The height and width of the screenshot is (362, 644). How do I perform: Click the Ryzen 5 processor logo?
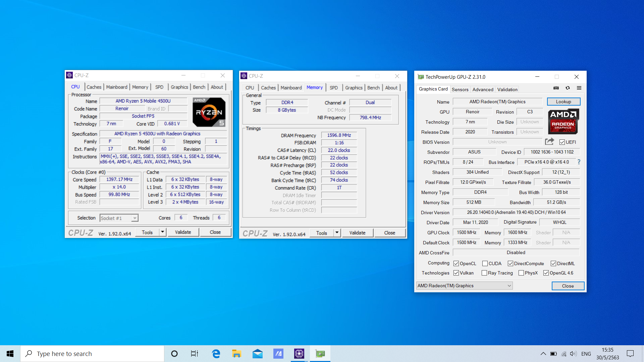pyautogui.click(x=209, y=112)
